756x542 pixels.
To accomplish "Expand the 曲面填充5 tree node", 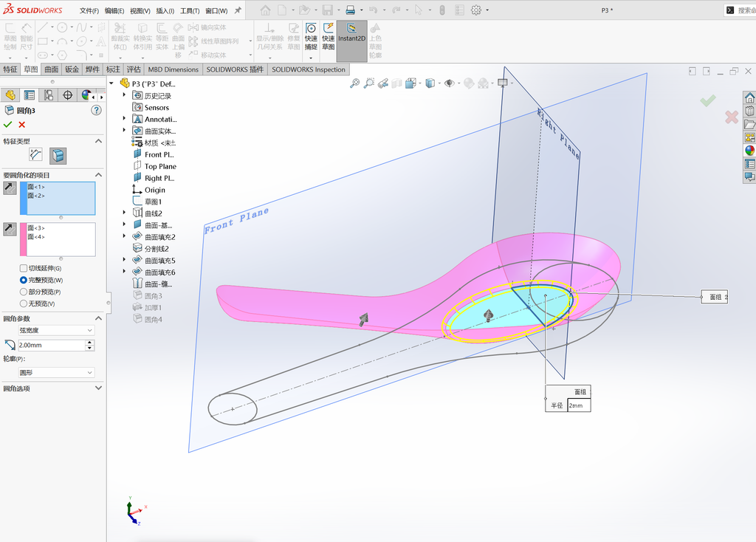I will [124, 260].
